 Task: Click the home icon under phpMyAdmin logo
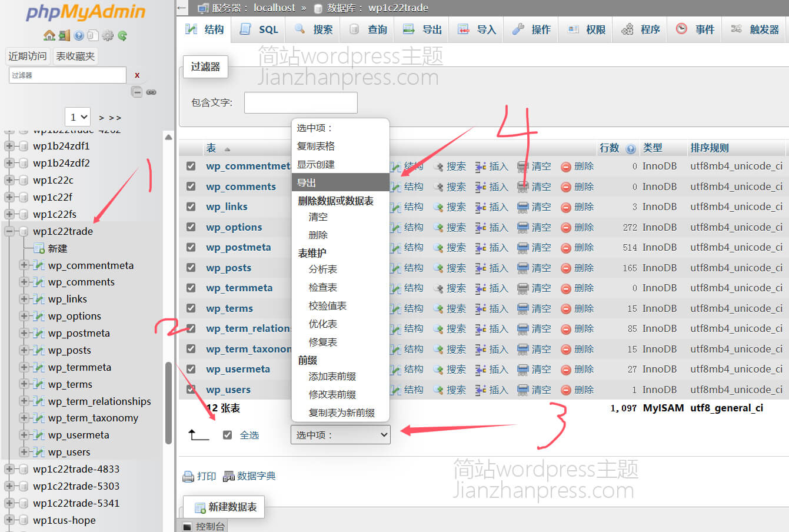tap(49, 35)
